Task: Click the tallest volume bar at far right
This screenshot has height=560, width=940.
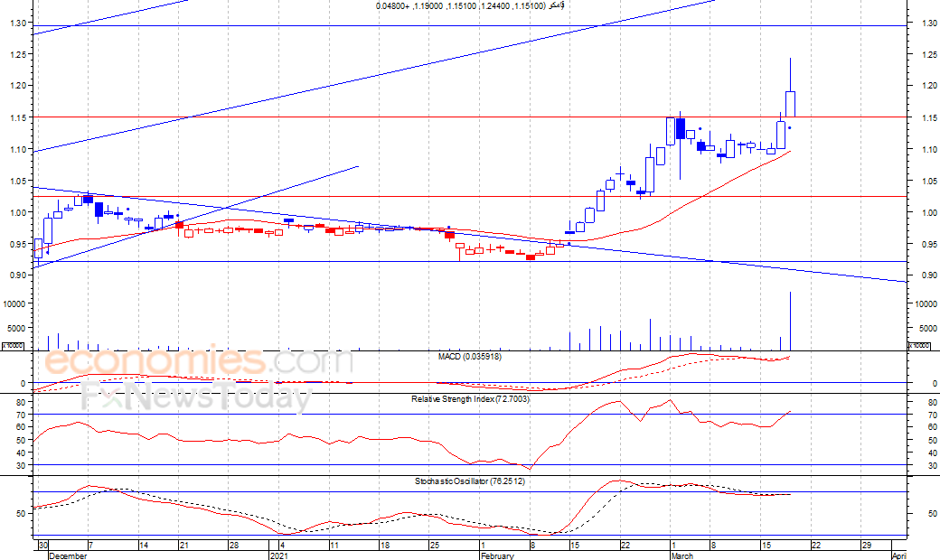Action: (x=791, y=321)
